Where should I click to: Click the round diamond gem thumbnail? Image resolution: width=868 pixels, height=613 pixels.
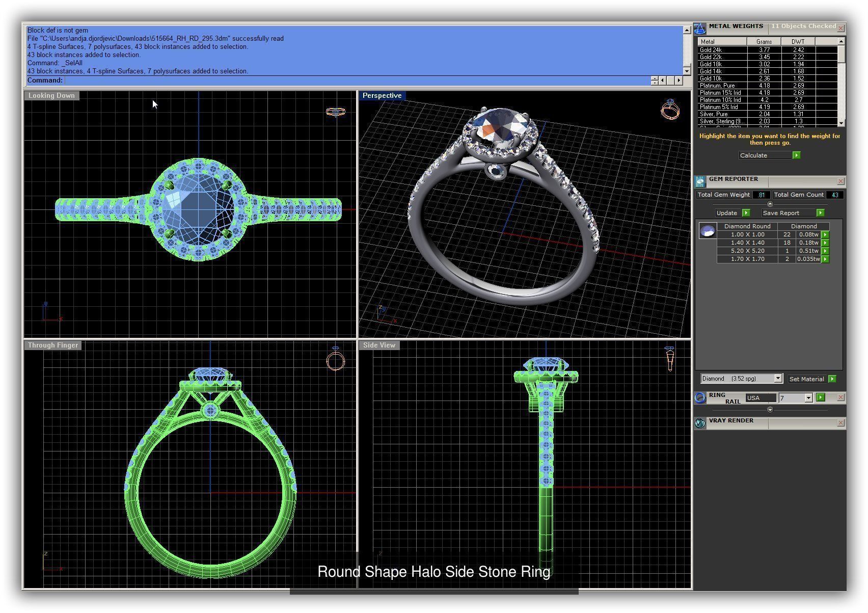(x=708, y=231)
